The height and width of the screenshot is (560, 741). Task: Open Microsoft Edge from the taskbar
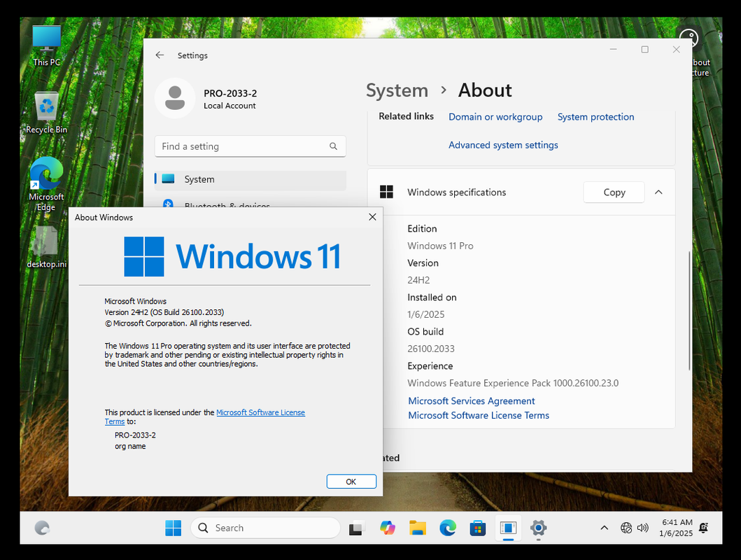(x=448, y=528)
